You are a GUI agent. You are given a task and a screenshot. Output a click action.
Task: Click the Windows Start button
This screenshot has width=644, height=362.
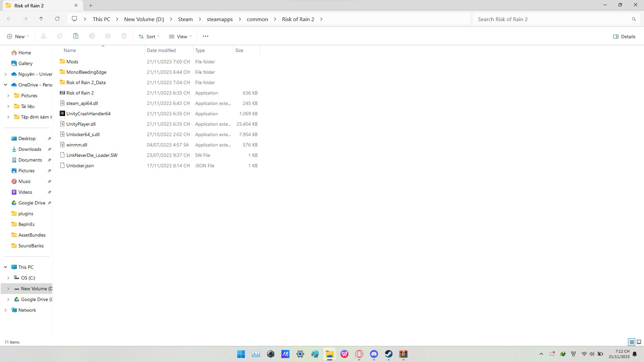click(x=241, y=354)
